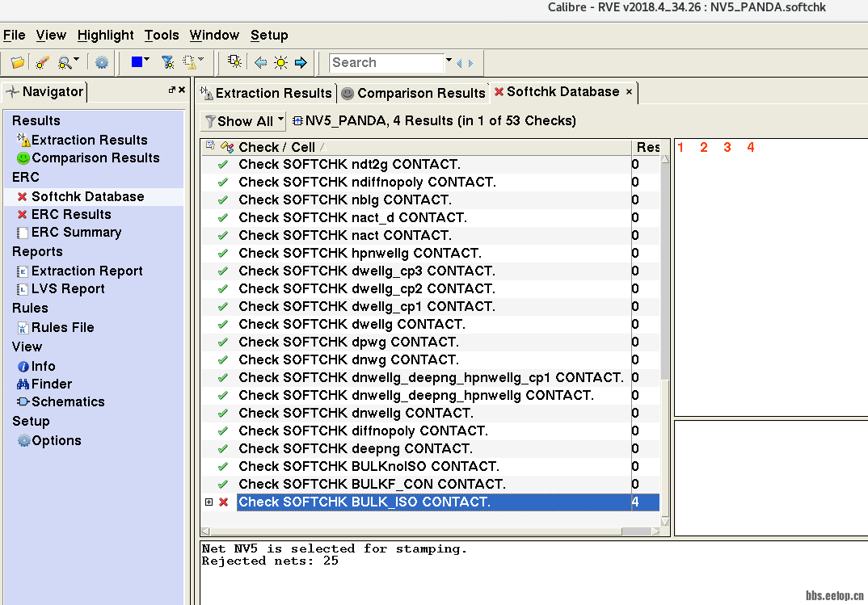Screen dimensions: 868x605
Task: Open database folder icon in toolbar
Action: coord(17,62)
